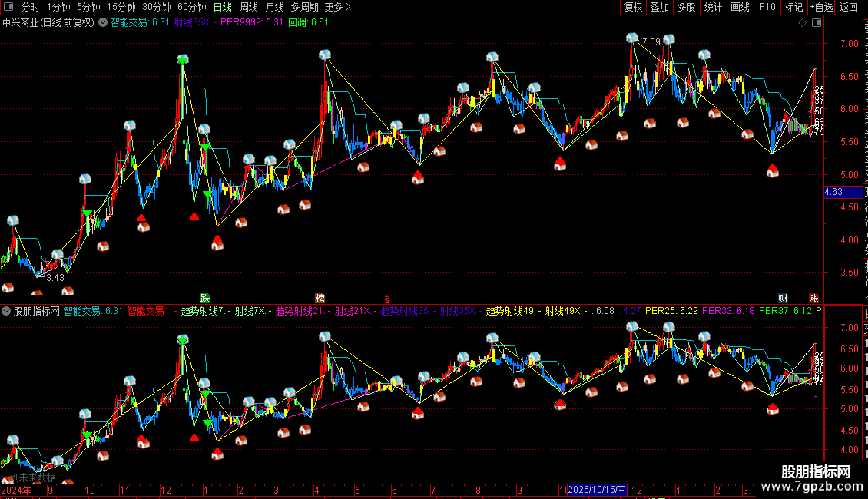Click the 2025/10/15/三 date marker
The image size is (868, 499).
click(x=597, y=490)
